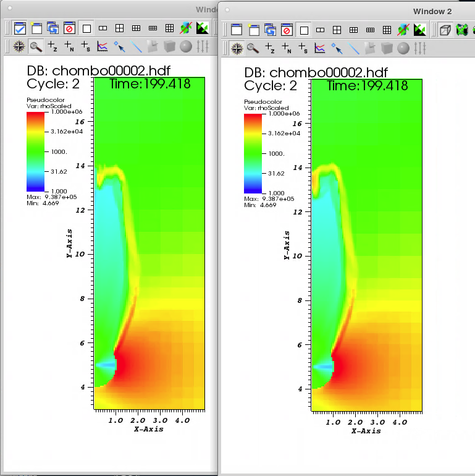
Task: Click the Pseudocolor legend color bar in left window
Action: (35, 152)
